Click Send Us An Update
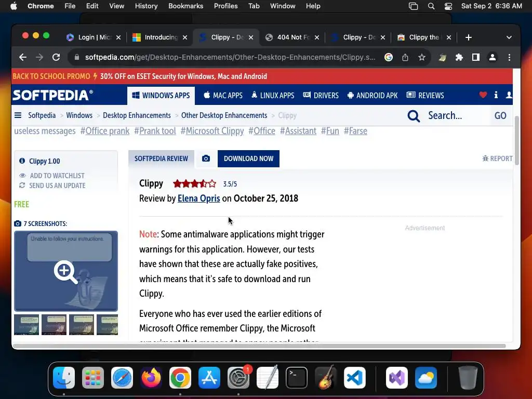Screen dimensions: 532x399 click(x=52, y=185)
